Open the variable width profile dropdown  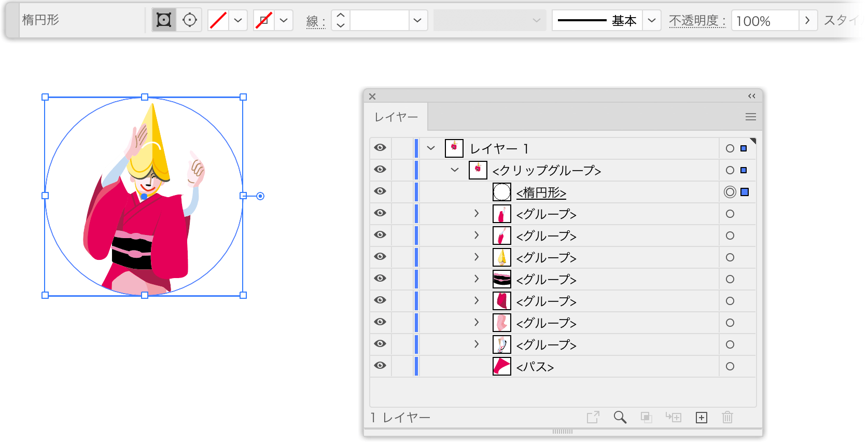pos(489,20)
